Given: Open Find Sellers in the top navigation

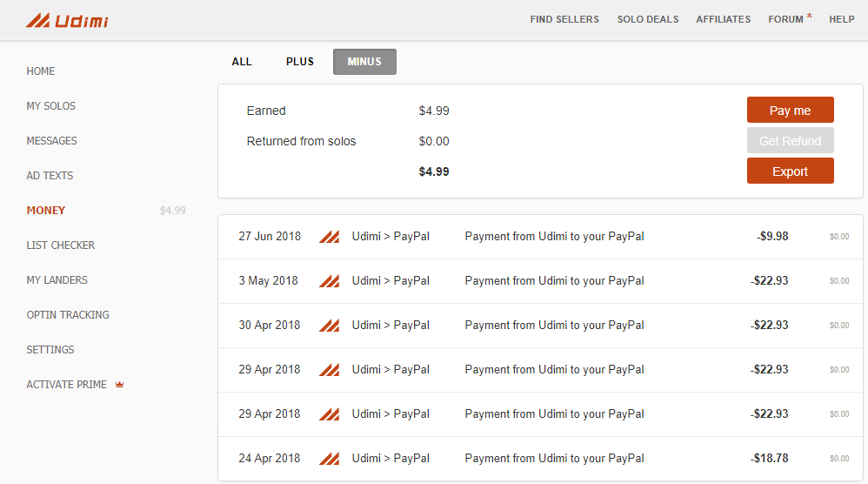Looking at the screenshot, I should coord(564,19).
